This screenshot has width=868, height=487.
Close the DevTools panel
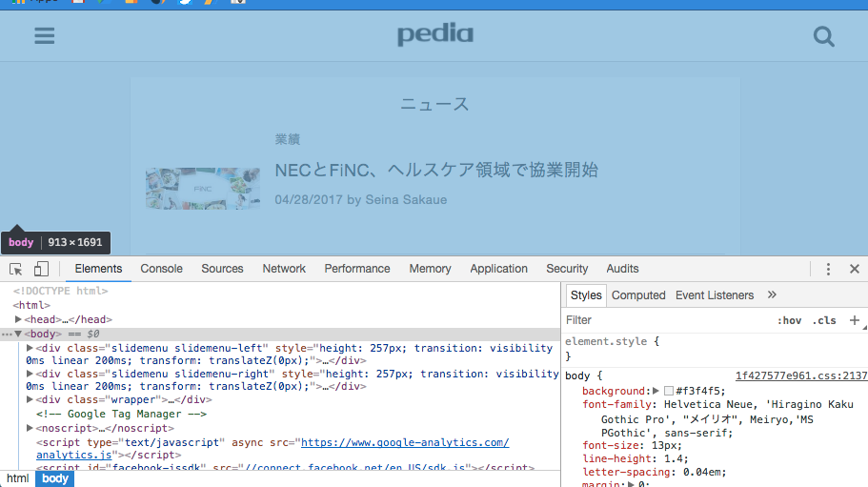(855, 269)
